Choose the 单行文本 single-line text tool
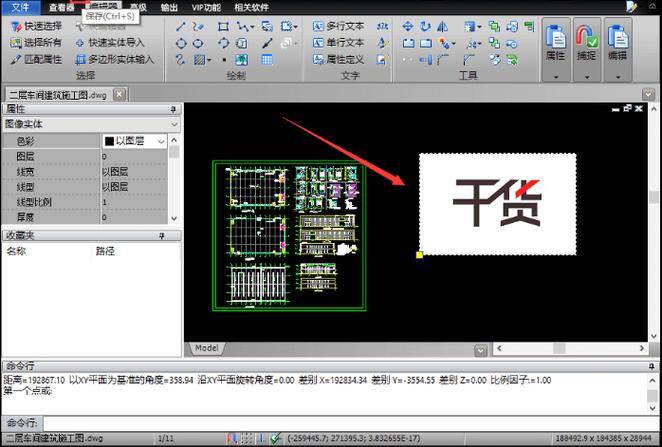 [x=338, y=43]
